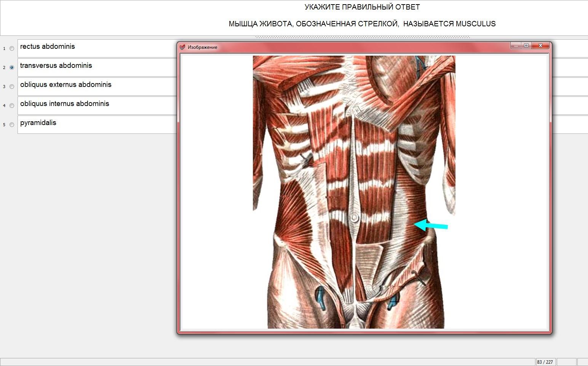Image resolution: width=588 pixels, height=366 pixels.
Task: Click the anatomy abdominal muscles image
Action: (354, 192)
